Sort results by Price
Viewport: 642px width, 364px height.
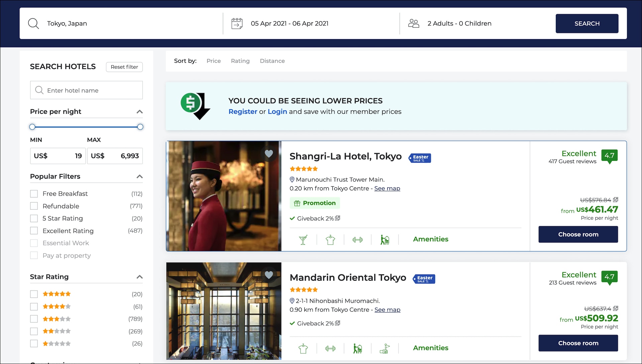pos(214,61)
